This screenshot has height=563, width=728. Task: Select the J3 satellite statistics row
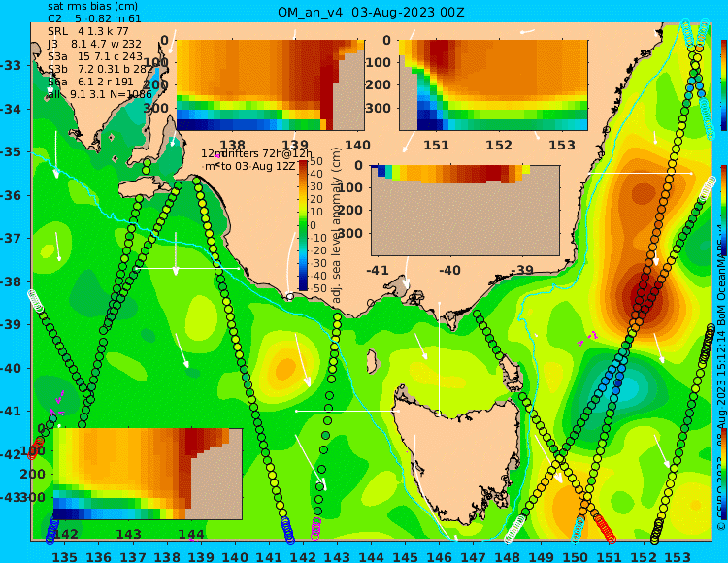click(x=94, y=44)
